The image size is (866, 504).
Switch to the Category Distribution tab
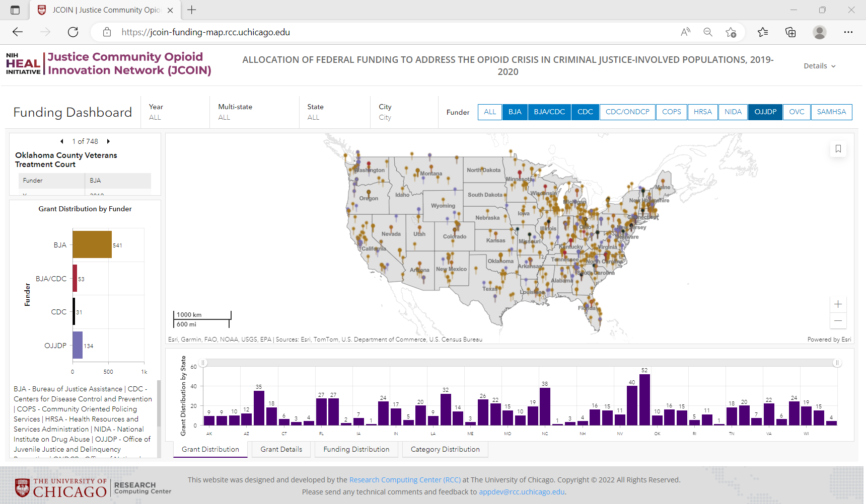tap(445, 449)
